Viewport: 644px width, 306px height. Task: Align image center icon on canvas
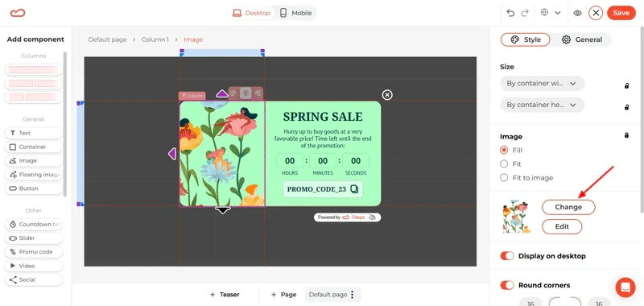point(246,93)
